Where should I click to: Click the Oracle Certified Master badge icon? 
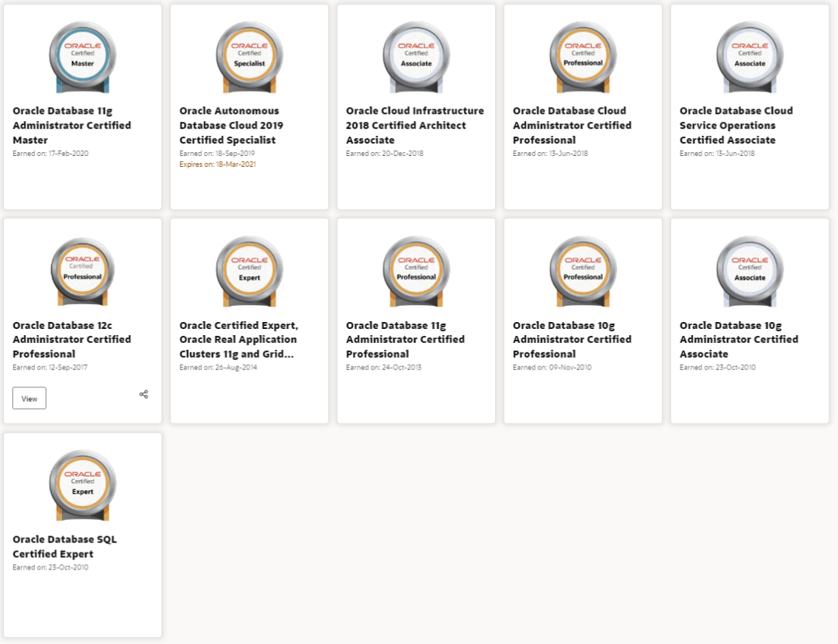click(x=83, y=57)
